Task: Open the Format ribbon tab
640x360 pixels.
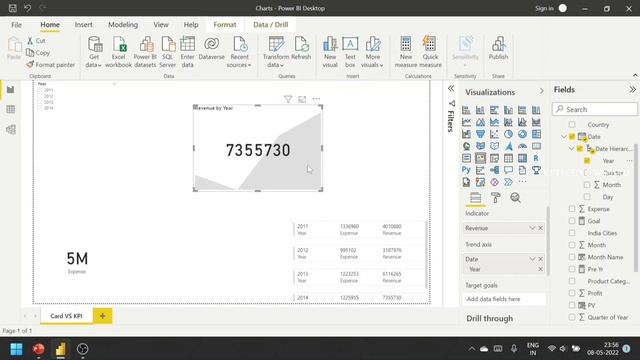Action: (225, 25)
